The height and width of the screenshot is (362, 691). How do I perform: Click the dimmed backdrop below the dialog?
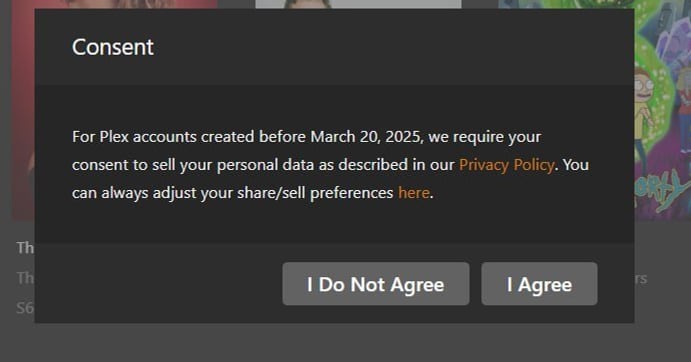tap(346, 343)
